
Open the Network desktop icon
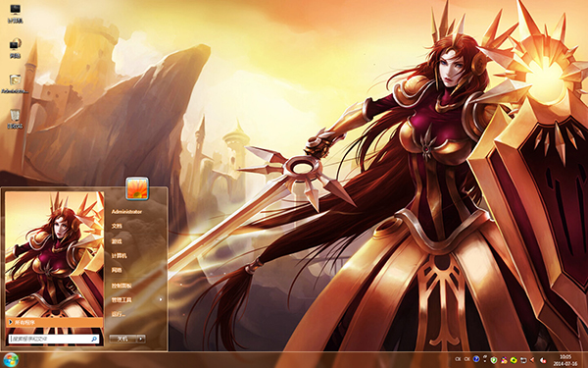[x=15, y=49]
